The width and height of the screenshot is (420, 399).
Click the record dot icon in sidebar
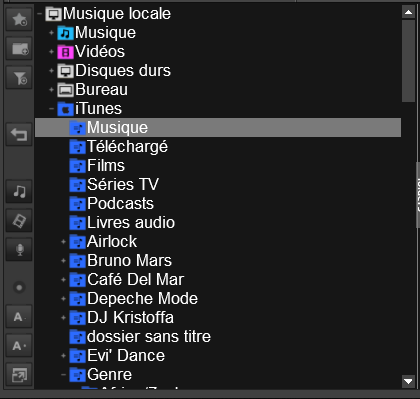pos(19,287)
